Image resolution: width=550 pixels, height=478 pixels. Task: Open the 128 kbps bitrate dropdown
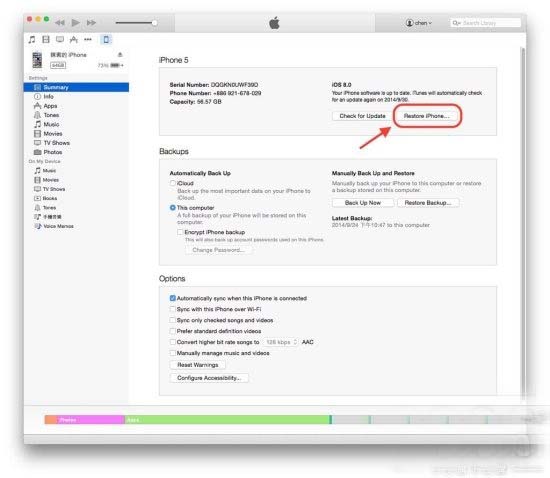click(x=281, y=342)
